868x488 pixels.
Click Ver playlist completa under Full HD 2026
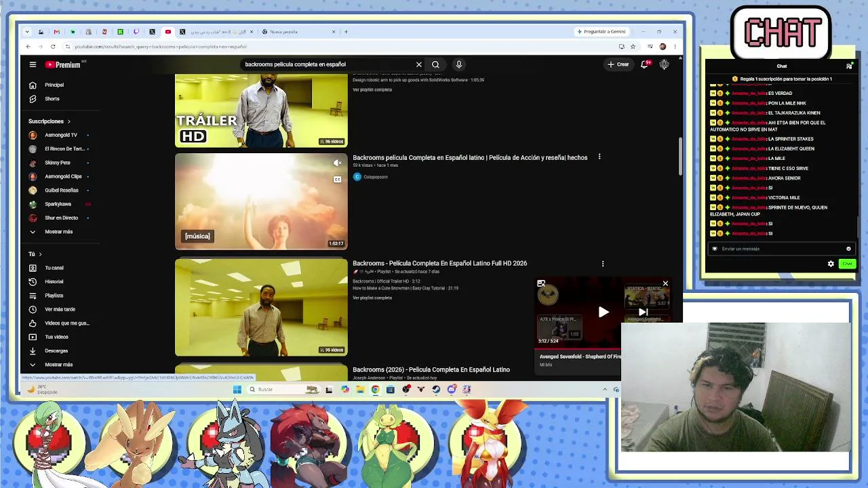pyautogui.click(x=372, y=298)
